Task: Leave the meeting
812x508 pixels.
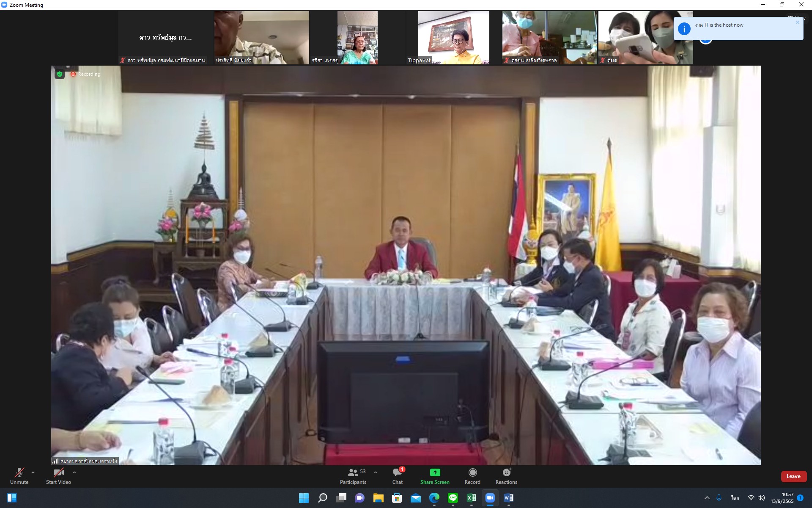Action: point(793,476)
